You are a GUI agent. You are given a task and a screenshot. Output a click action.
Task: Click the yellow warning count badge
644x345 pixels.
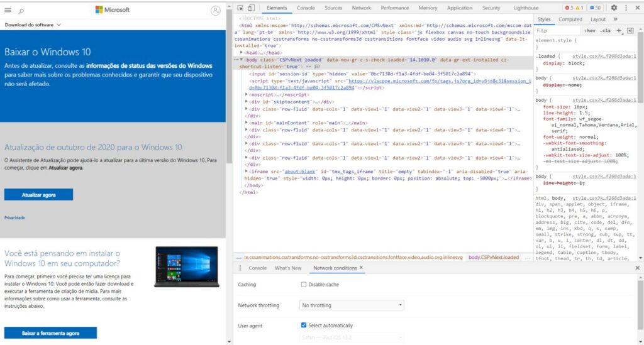pyautogui.click(x=579, y=8)
